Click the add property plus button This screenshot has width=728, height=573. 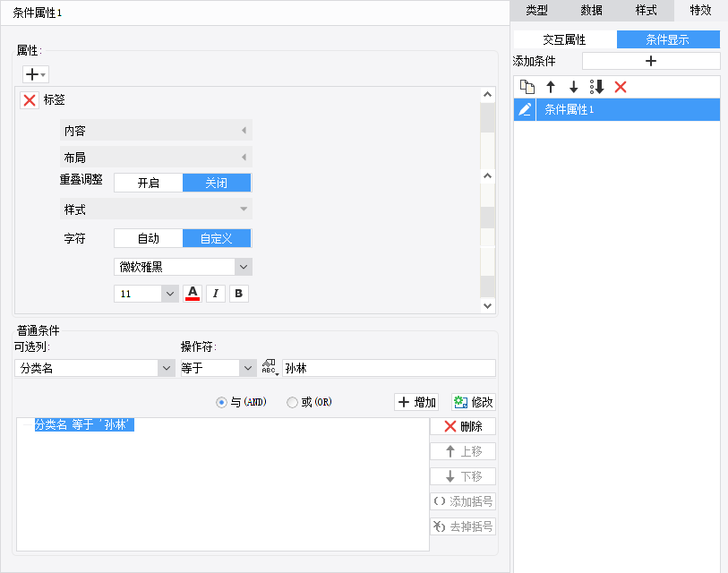35,73
